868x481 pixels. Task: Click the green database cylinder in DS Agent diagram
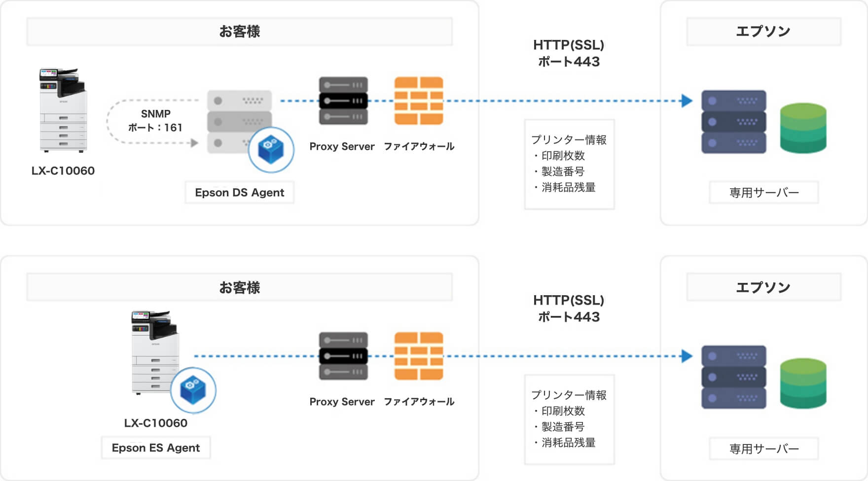pyautogui.click(x=803, y=128)
